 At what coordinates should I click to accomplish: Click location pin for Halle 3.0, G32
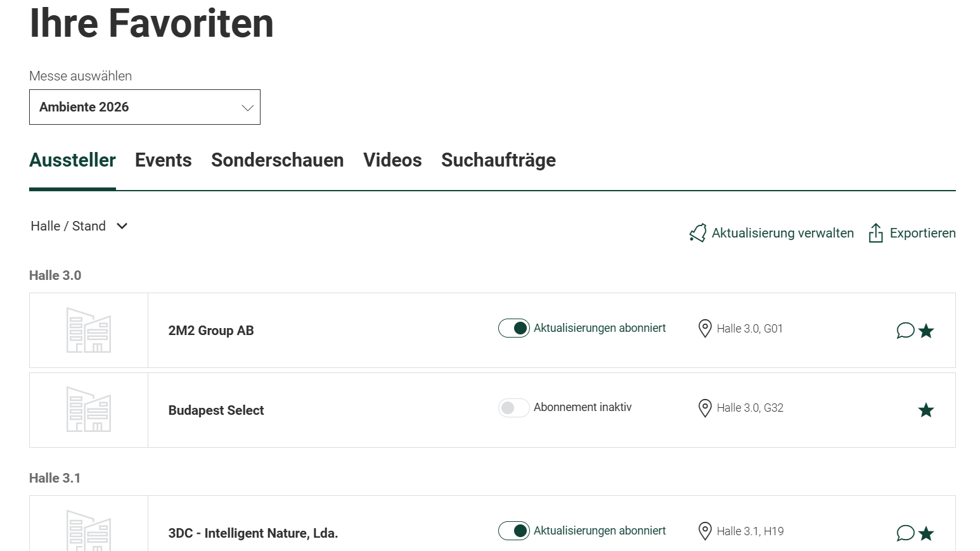[705, 408]
